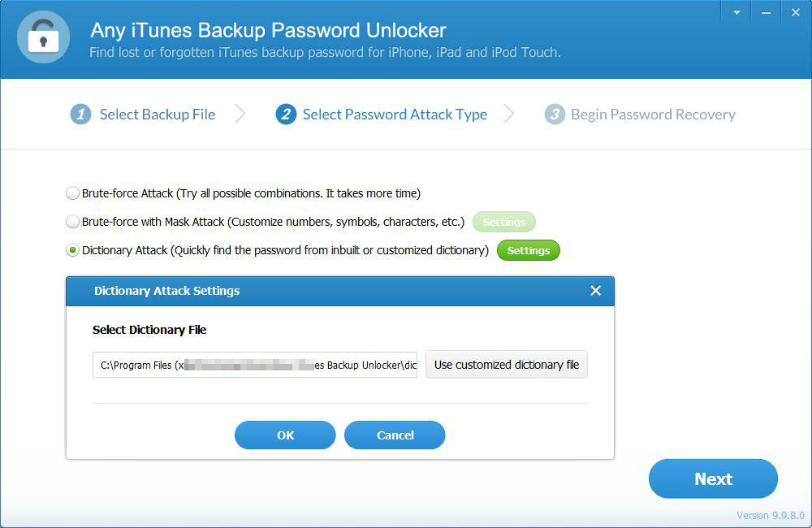Click the dictionary file path field
Image resolution: width=812 pixels, height=528 pixels.
pyautogui.click(x=255, y=365)
